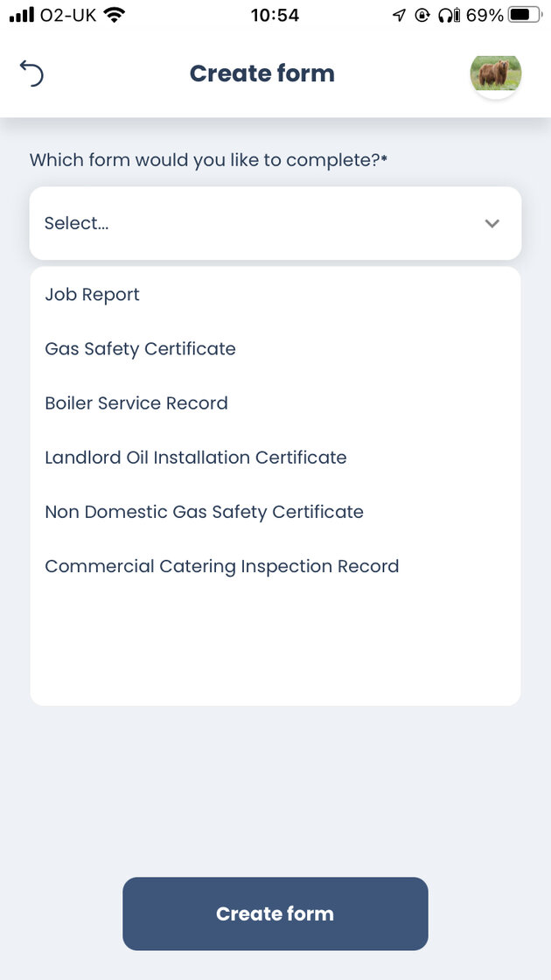551x980 pixels.
Task: Choose Non Domestic Gas Safety Certificate
Action: point(204,512)
